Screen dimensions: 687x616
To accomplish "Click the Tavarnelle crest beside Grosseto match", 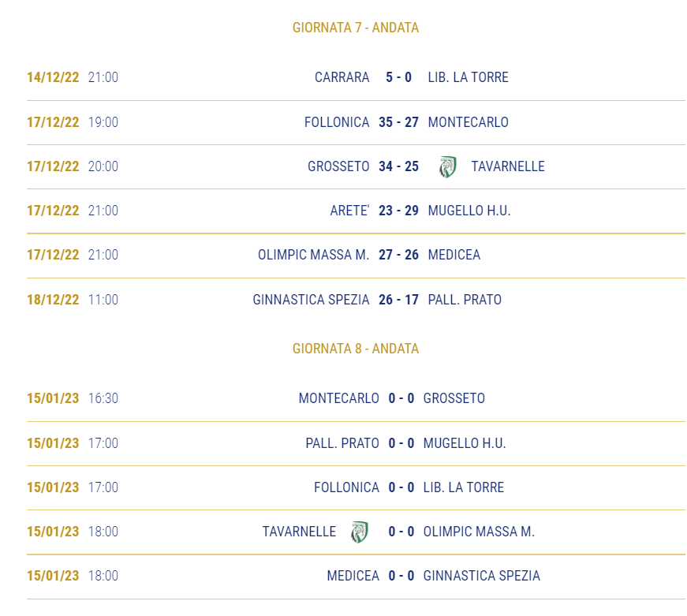I will click(448, 167).
